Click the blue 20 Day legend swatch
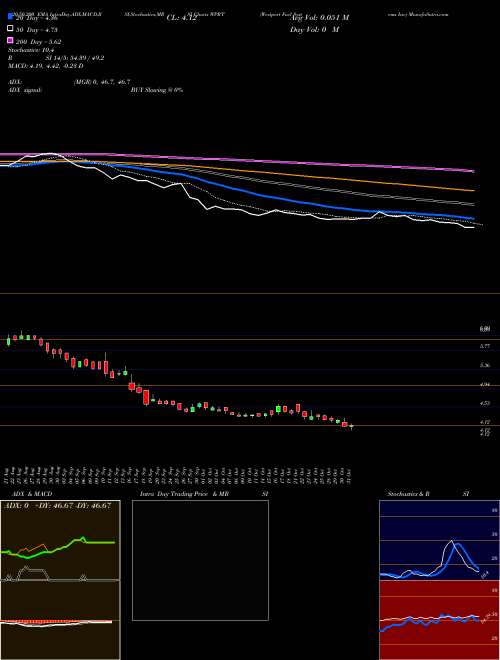The width and height of the screenshot is (500, 660). [10, 17]
